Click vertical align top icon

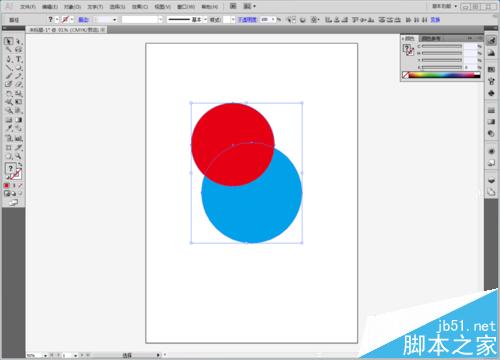coord(355,20)
